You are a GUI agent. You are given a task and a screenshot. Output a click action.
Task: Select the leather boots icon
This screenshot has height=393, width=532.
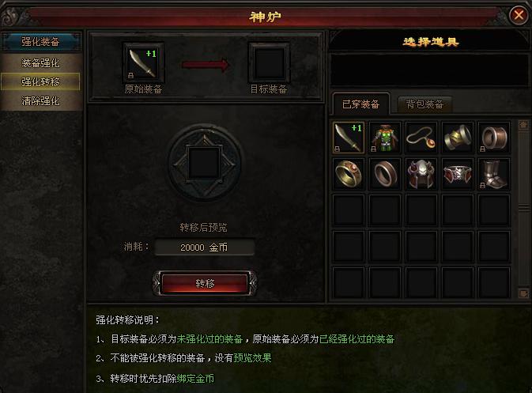tap(494, 174)
